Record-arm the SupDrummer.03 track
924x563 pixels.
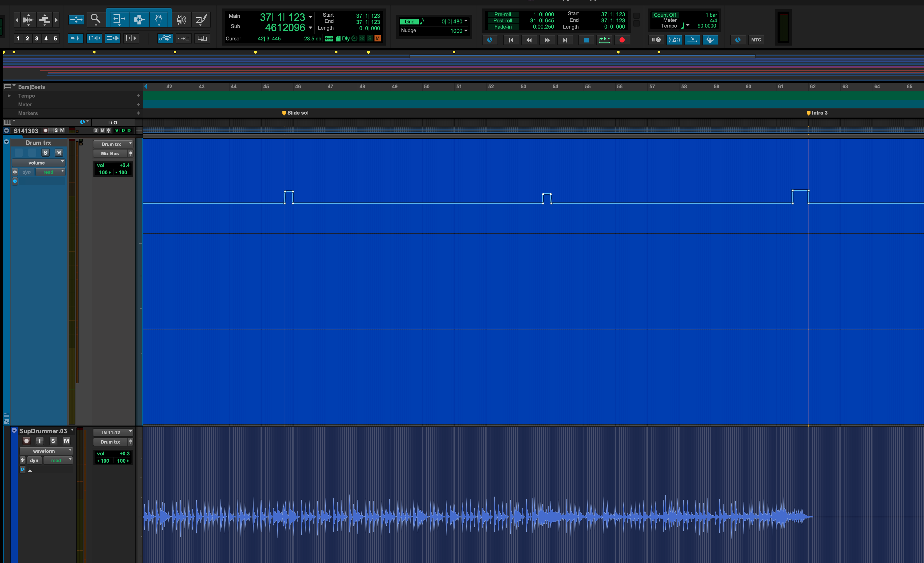[26, 441]
